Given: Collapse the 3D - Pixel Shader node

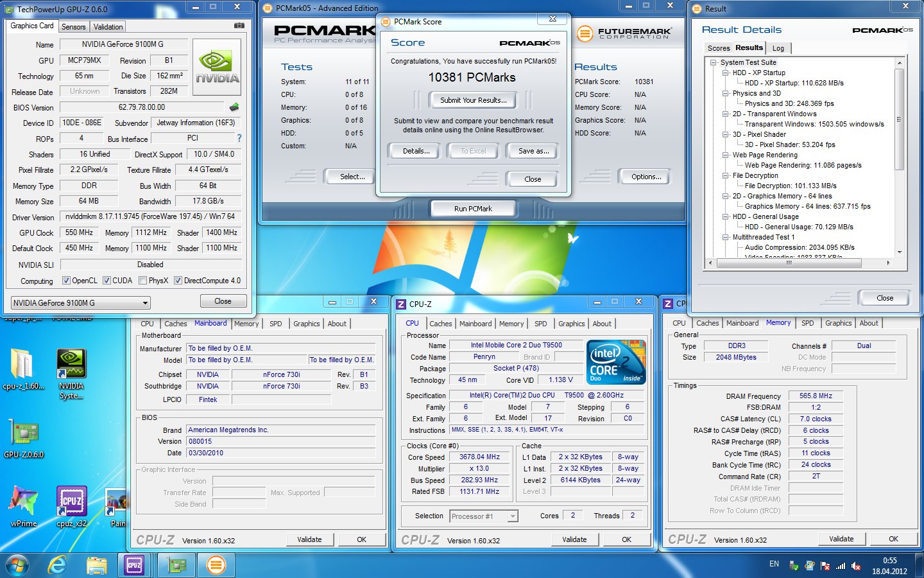Looking at the screenshot, I should [x=726, y=134].
